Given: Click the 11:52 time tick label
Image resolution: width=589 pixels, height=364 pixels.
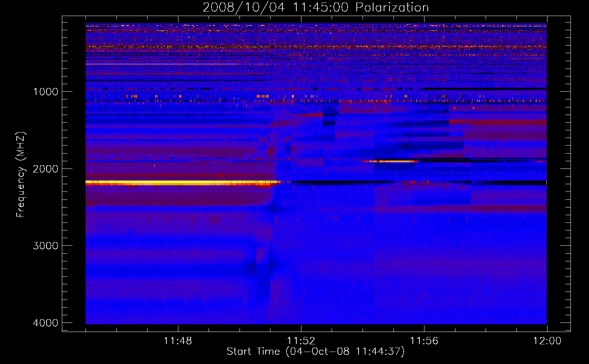Looking at the screenshot, I should click(x=301, y=341).
